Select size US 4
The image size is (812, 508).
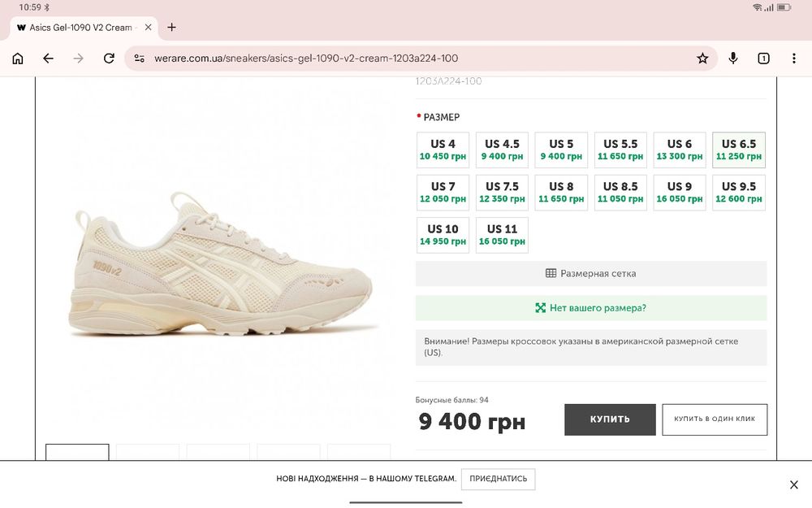[443, 150]
